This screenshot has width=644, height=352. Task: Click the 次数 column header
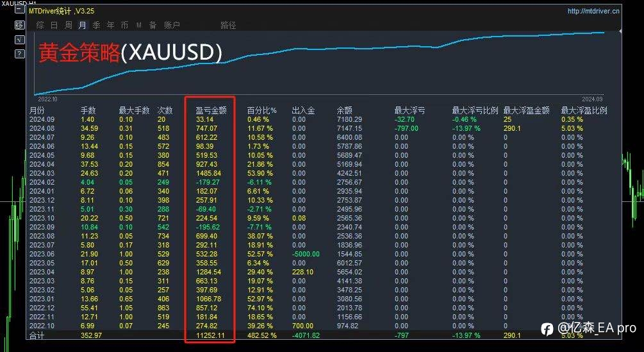(165, 110)
